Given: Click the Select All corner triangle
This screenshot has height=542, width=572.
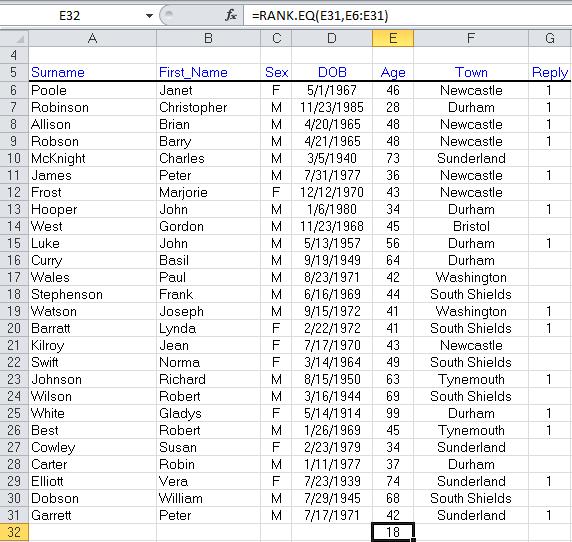Looking at the screenshot, I should pyautogui.click(x=15, y=38).
